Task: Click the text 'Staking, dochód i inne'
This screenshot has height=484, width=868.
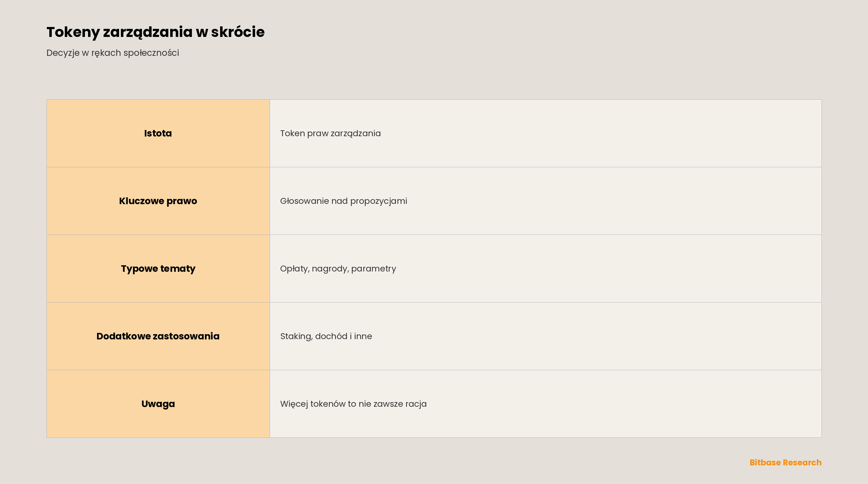Action: (x=326, y=336)
